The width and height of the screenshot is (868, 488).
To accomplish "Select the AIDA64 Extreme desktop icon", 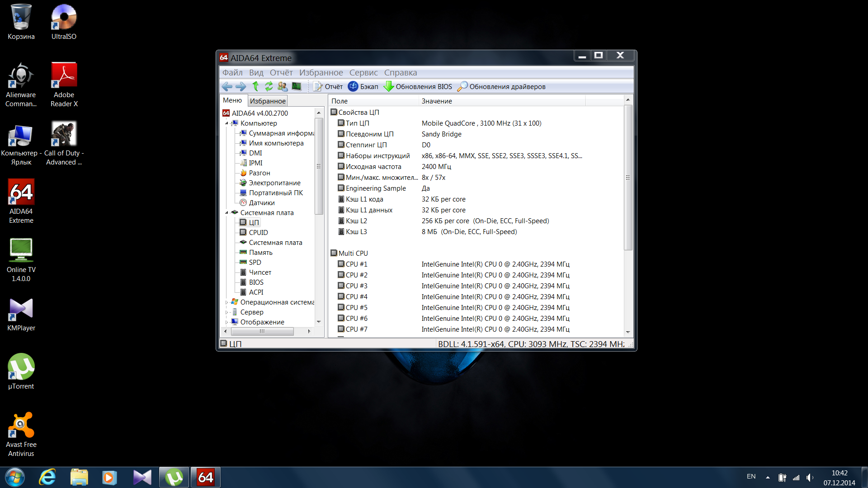I will click(21, 201).
